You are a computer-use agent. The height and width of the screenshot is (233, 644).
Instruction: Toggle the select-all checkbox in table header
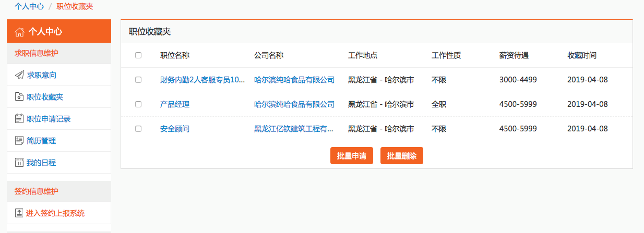[138, 55]
